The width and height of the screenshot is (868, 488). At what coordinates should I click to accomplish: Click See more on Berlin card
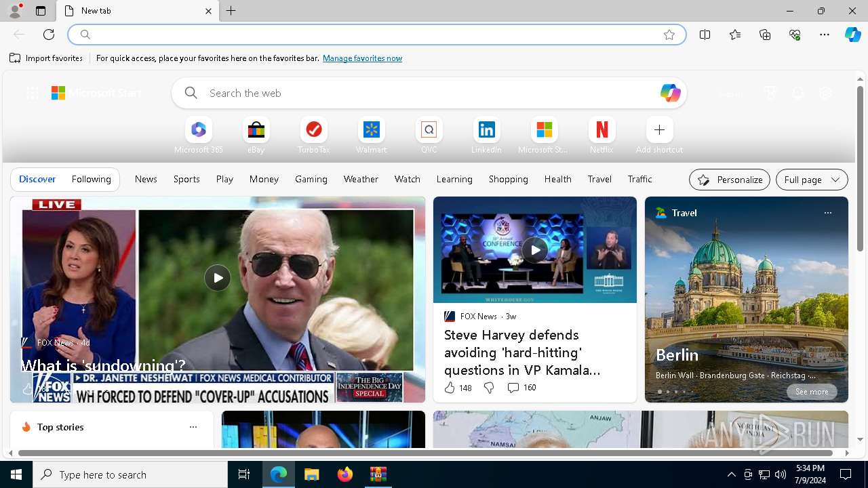tap(812, 392)
